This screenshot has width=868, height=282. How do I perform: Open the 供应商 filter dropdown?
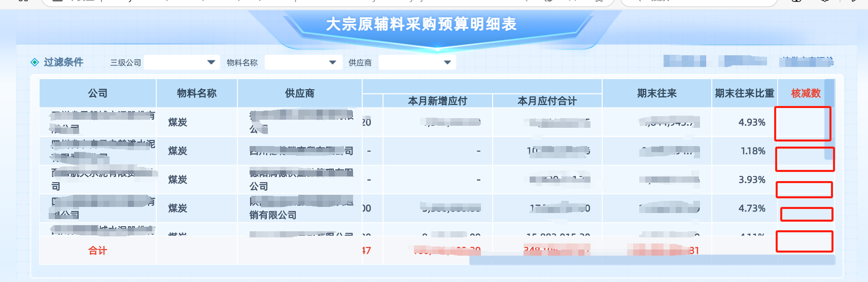point(417,62)
